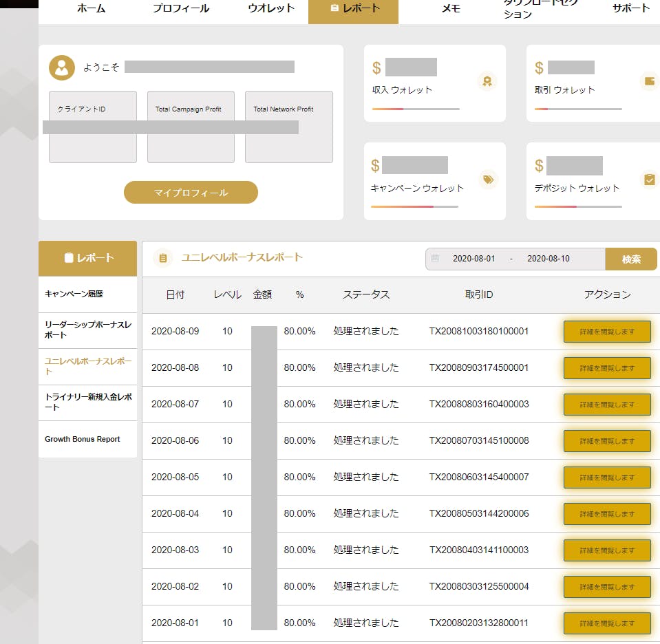
Task: Open the メモ tab in top navigation
Action: (x=451, y=9)
